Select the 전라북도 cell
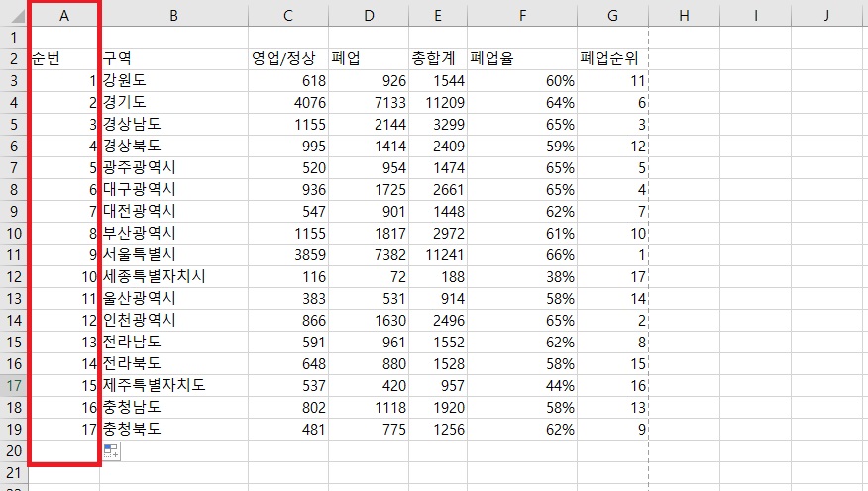This screenshot has height=491, width=868. coord(173,364)
